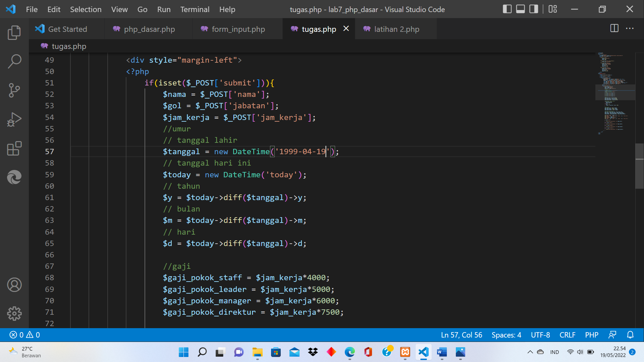
Task: Click the notifications bell in status bar
Action: (x=630, y=335)
